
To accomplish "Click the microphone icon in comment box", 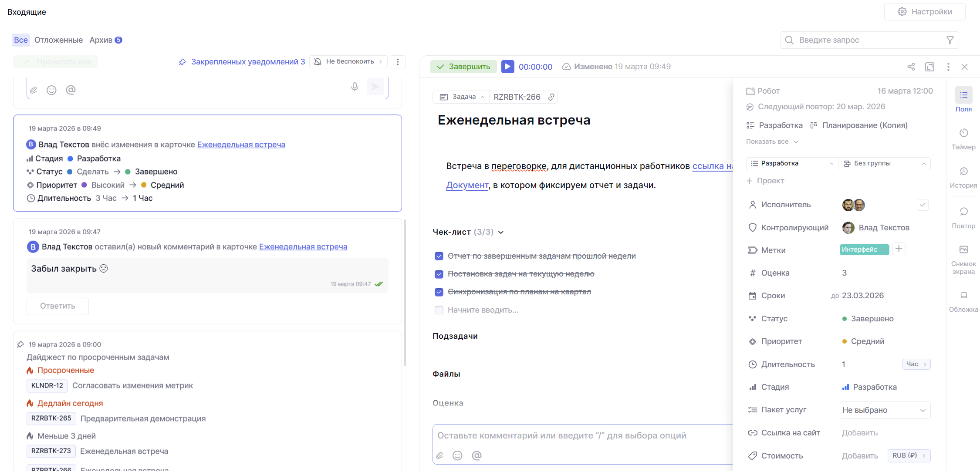I will point(355,87).
